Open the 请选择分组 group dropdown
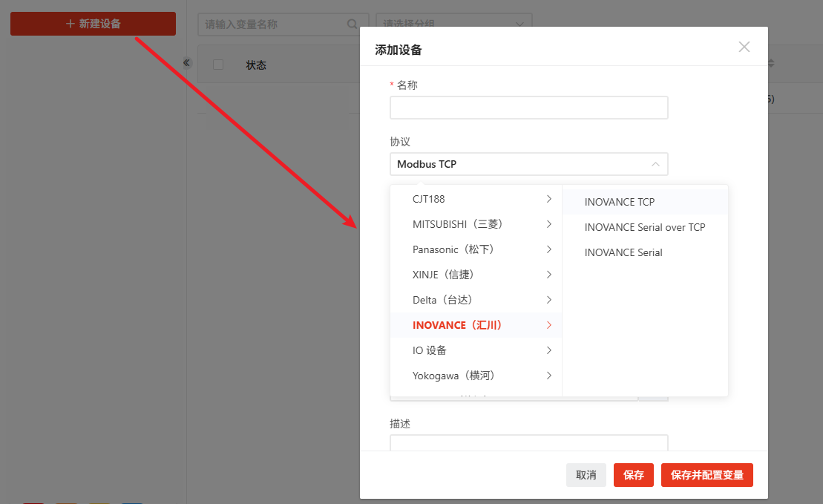Viewport: 823px width, 504px height. pos(453,24)
